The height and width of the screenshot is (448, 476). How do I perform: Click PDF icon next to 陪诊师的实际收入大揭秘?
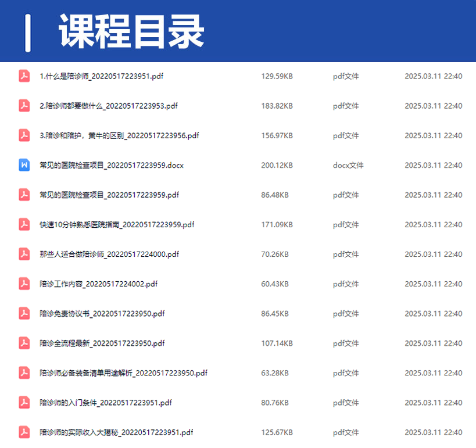24,432
